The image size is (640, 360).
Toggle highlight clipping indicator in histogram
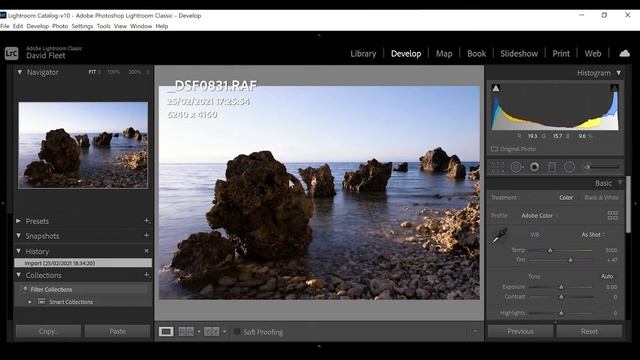[614, 88]
